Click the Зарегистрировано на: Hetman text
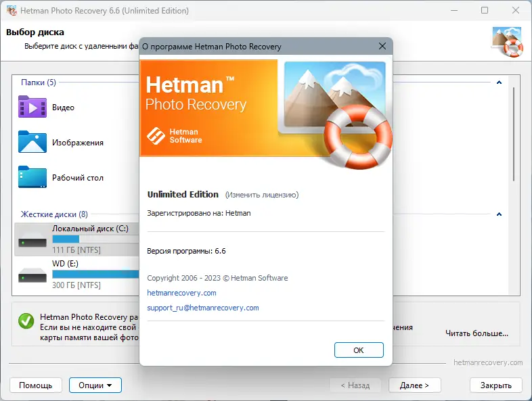The width and height of the screenshot is (532, 401). (x=199, y=213)
